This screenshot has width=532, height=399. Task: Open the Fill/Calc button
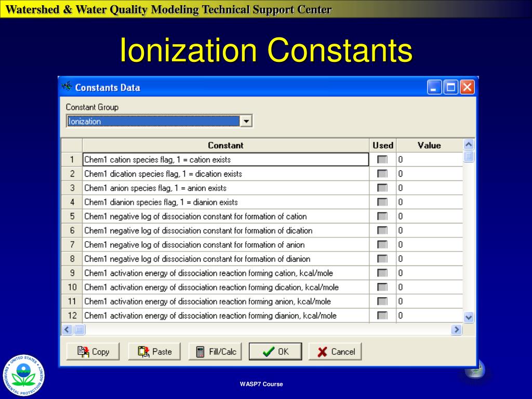pos(216,352)
